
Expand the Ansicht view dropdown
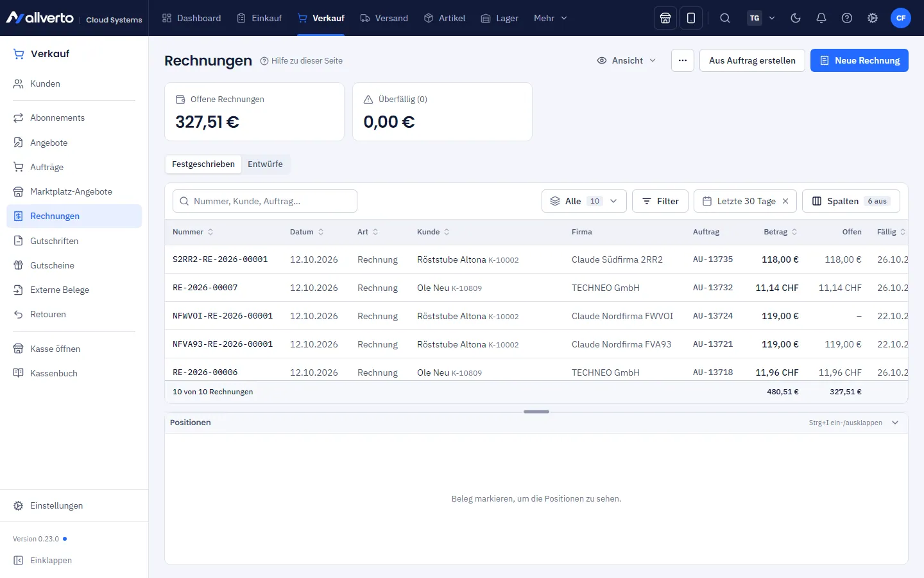627,60
